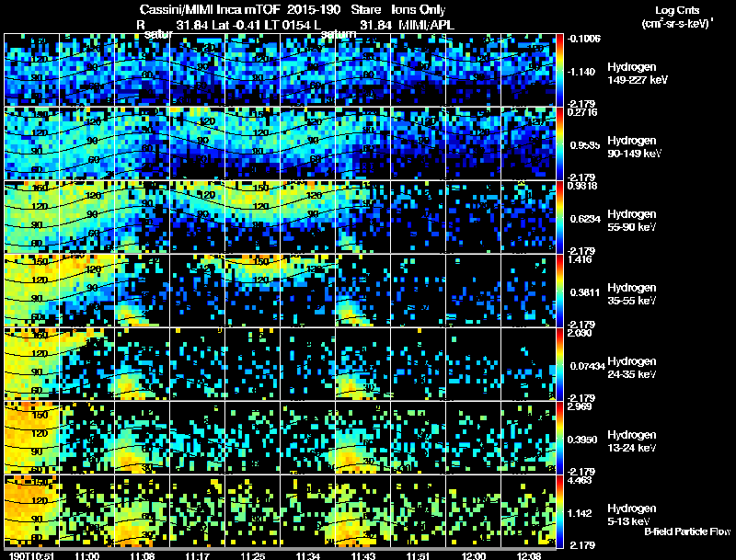Viewport: 736px width, 560px height.
Task: Click the '2.969' color scale value
Action: [581, 406]
